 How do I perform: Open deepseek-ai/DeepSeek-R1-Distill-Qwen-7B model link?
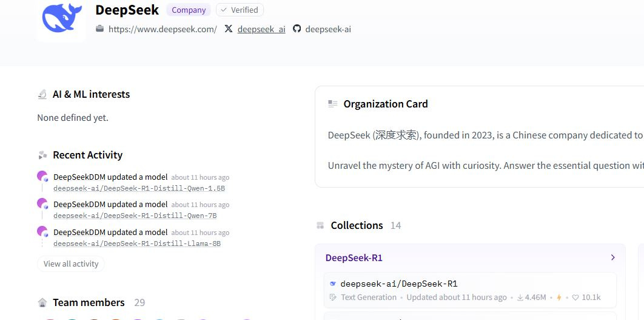pos(135,216)
